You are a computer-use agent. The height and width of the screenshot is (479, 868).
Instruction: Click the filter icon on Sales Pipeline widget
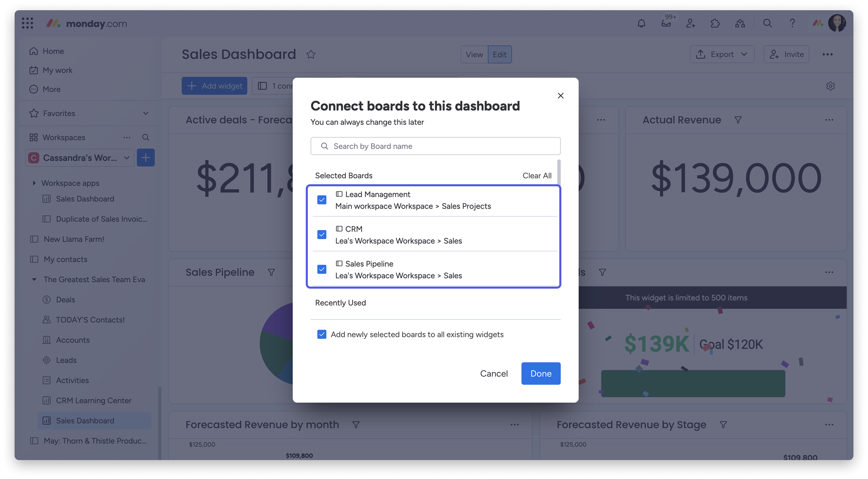271,272
